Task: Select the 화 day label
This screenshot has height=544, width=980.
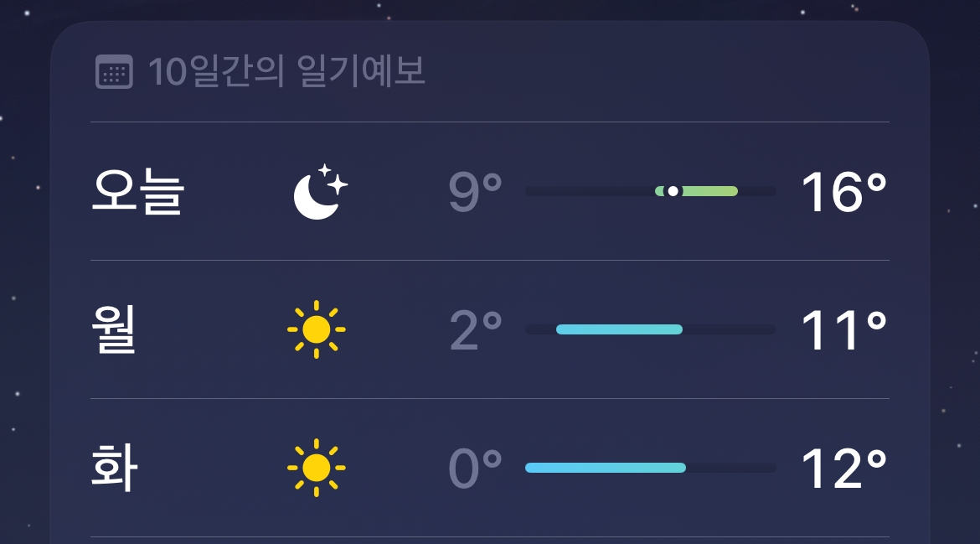Action: pos(113,468)
